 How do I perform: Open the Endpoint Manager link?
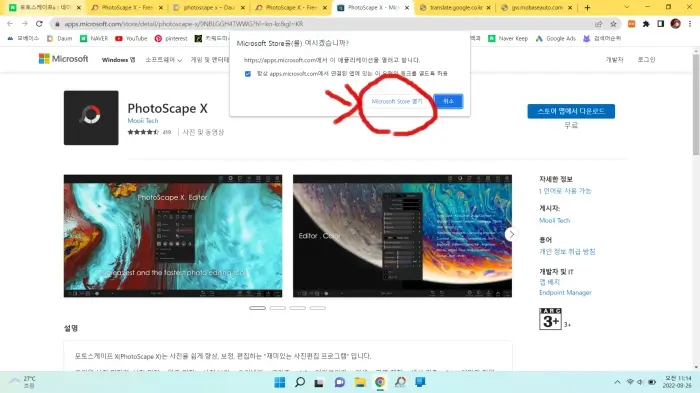point(565,293)
